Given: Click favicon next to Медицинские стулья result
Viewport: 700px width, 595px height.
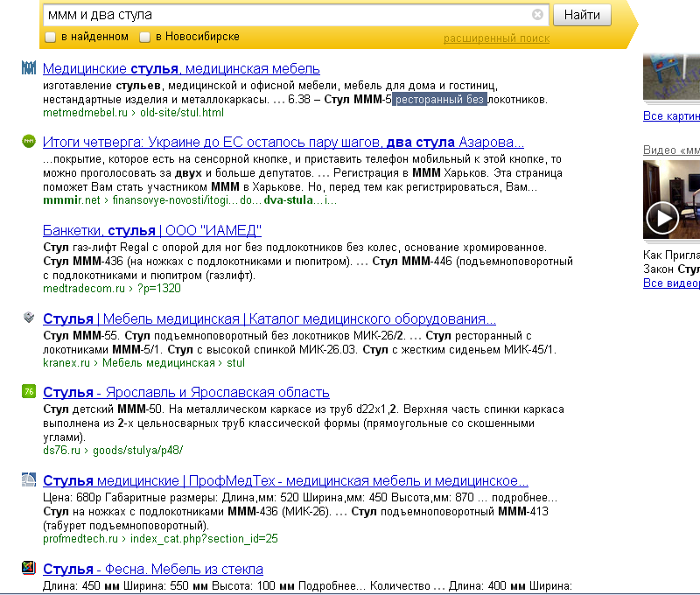Looking at the screenshot, I should pyautogui.click(x=29, y=68).
